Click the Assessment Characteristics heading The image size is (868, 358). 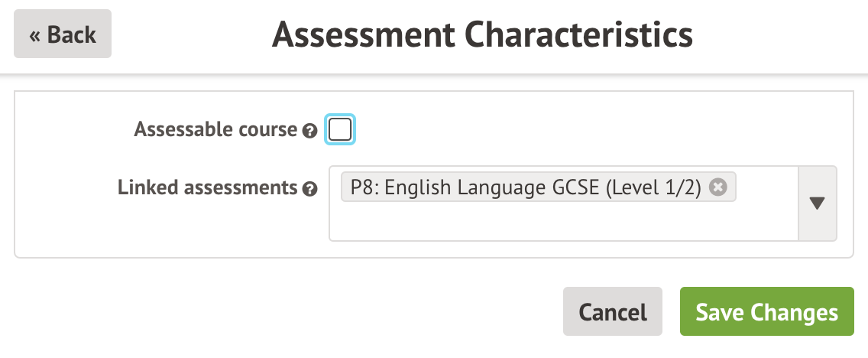[482, 34]
